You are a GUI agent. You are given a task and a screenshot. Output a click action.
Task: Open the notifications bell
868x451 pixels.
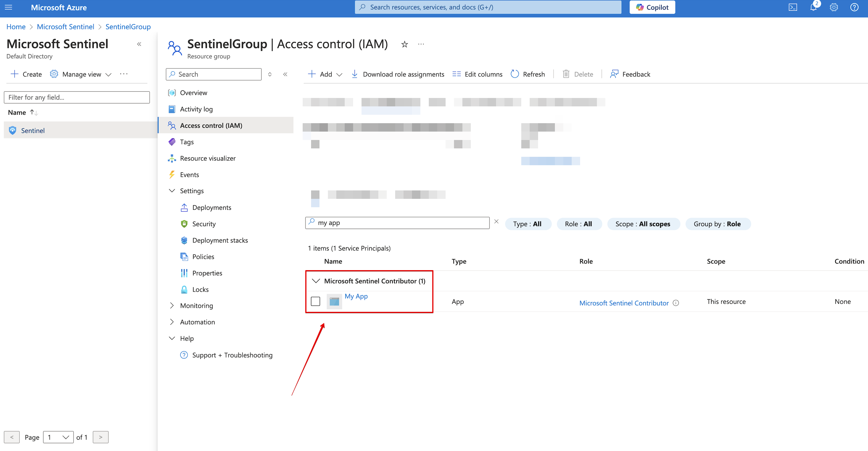tap(813, 8)
